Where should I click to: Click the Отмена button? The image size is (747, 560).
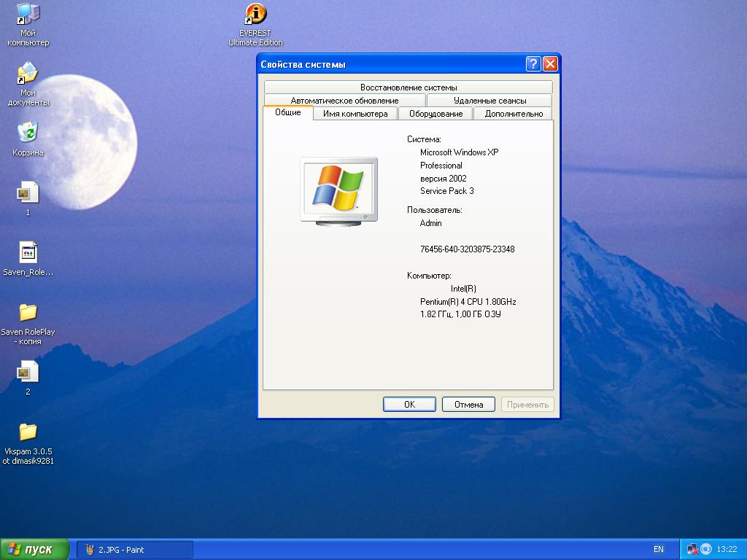click(x=468, y=405)
